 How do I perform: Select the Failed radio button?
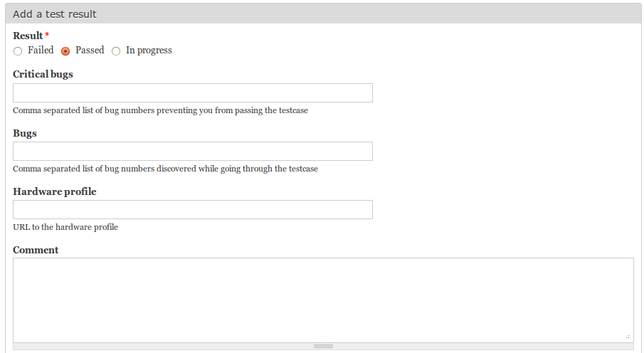pyautogui.click(x=18, y=51)
